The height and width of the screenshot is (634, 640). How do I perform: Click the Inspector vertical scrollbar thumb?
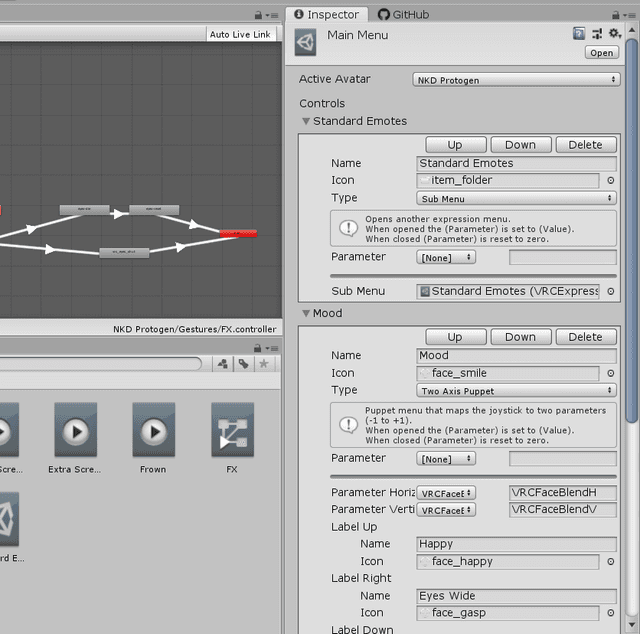[x=632, y=231]
